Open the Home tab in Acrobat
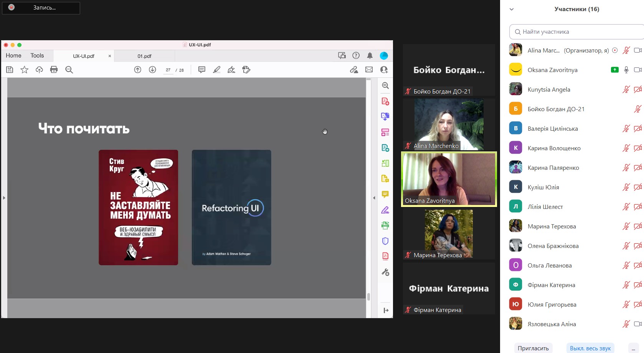This screenshot has height=353, width=644. click(13, 56)
